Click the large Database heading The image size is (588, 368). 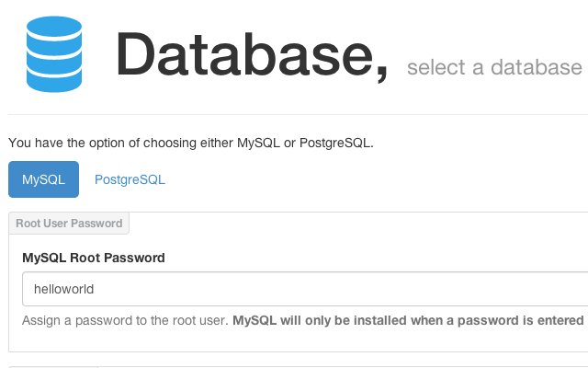pos(245,54)
